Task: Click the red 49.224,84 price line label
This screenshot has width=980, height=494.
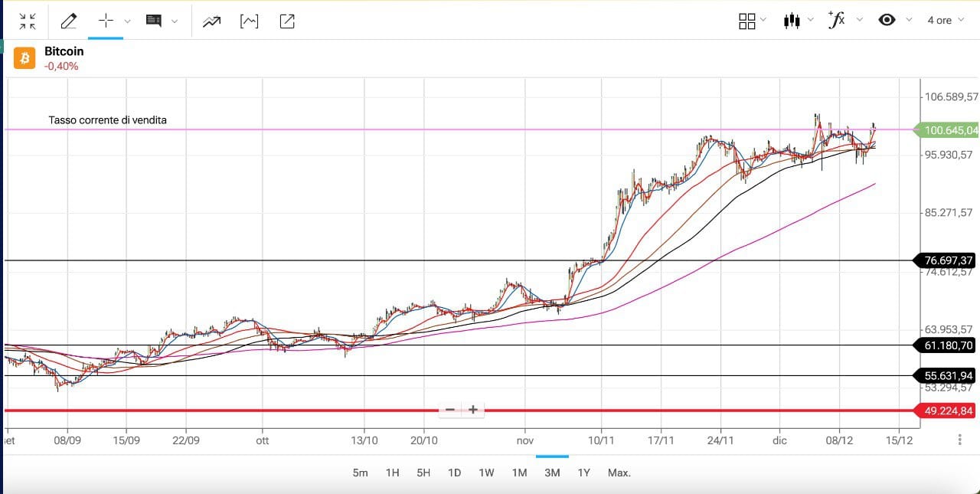Action: click(x=948, y=411)
